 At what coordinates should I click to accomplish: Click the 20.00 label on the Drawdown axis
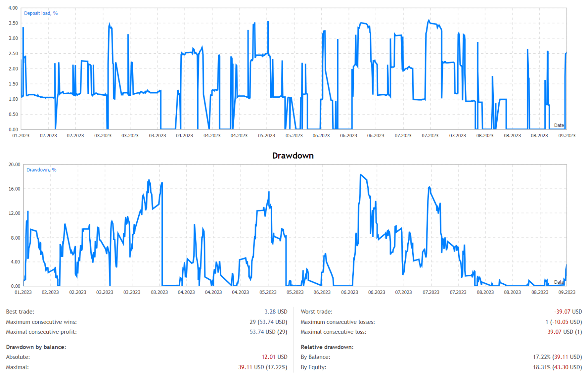point(15,164)
